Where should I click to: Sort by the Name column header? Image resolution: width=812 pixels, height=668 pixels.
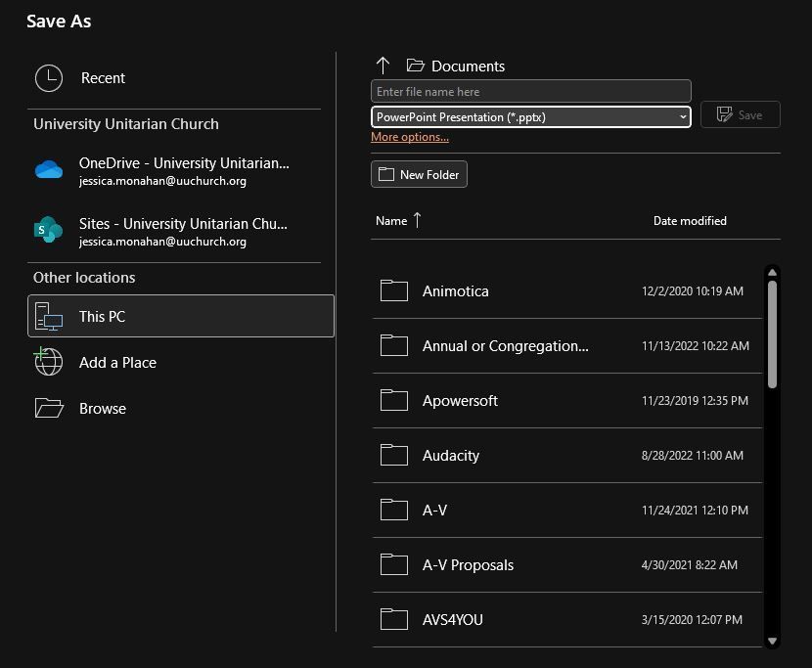click(x=391, y=221)
